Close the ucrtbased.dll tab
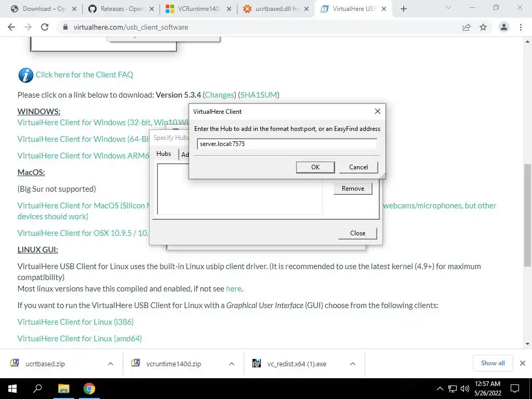This screenshot has width=532, height=399. (307, 9)
